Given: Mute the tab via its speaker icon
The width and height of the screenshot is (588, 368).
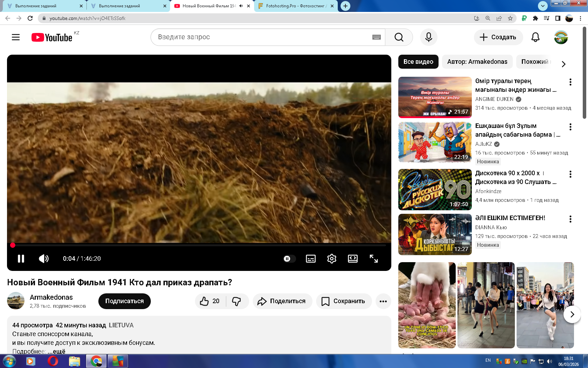Looking at the screenshot, I should pyautogui.click(x=241, y=6).
